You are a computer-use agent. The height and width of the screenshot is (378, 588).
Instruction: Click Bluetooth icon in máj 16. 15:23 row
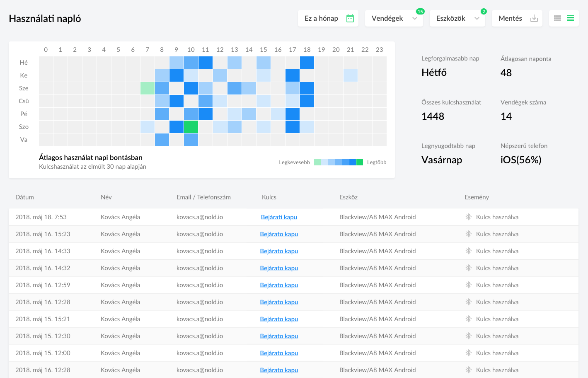(469, 234)
